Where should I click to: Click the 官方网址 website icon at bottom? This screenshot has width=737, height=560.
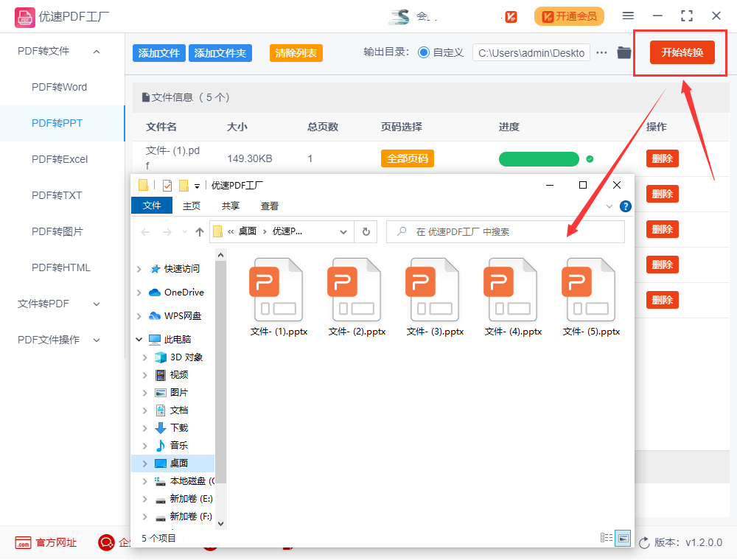[23, 542]
